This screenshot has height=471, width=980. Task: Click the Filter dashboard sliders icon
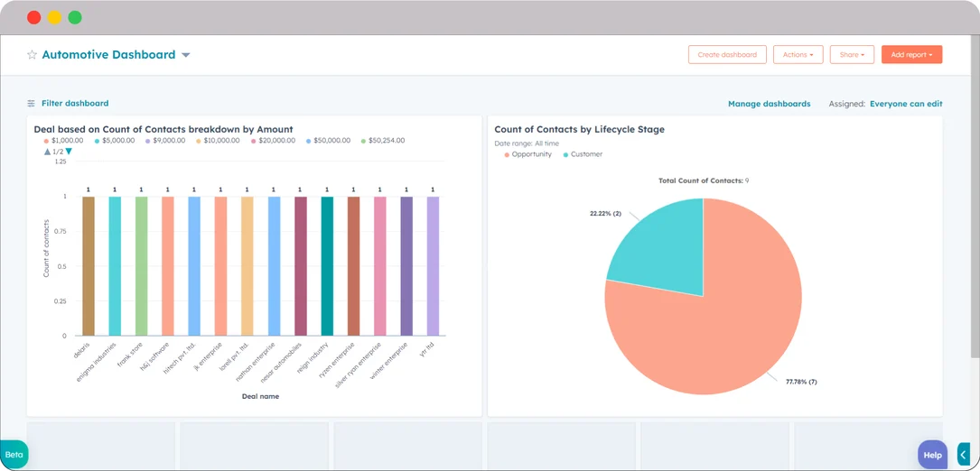click(x=32, y=104)
